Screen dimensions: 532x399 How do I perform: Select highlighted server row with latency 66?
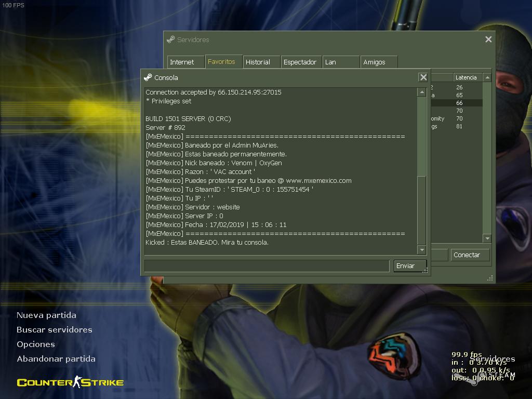click(x=456, y=103)
